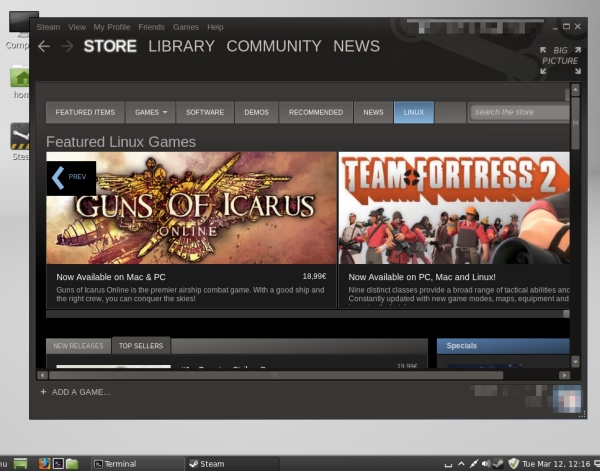Select the LINUX store tab

414,112
